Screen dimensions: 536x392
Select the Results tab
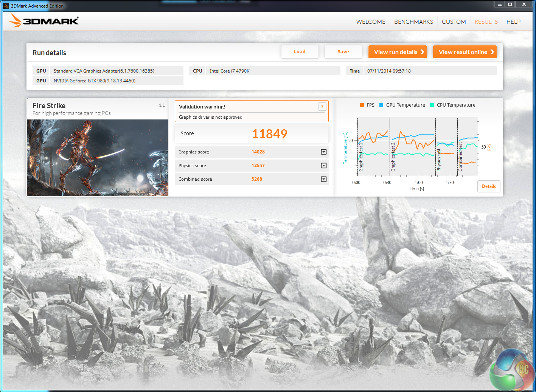(486, 22)
